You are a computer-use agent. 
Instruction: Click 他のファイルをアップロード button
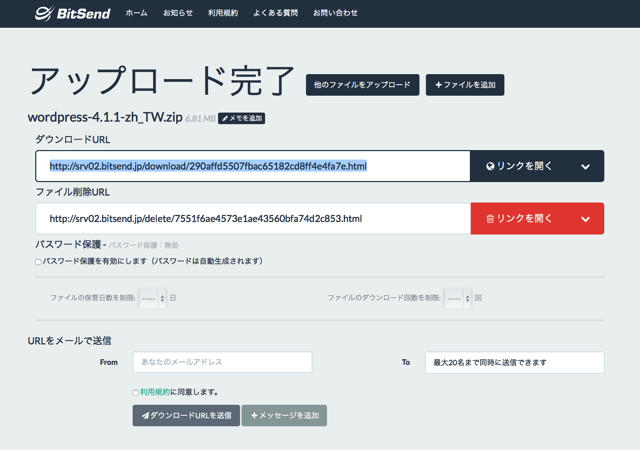(362, 85)
